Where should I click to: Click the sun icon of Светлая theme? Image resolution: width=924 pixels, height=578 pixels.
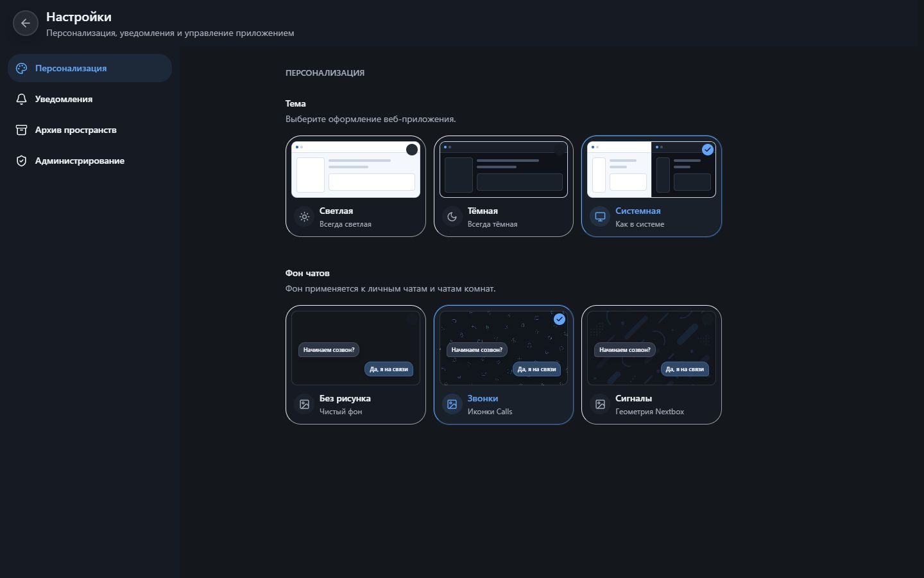tap(305, 217)
